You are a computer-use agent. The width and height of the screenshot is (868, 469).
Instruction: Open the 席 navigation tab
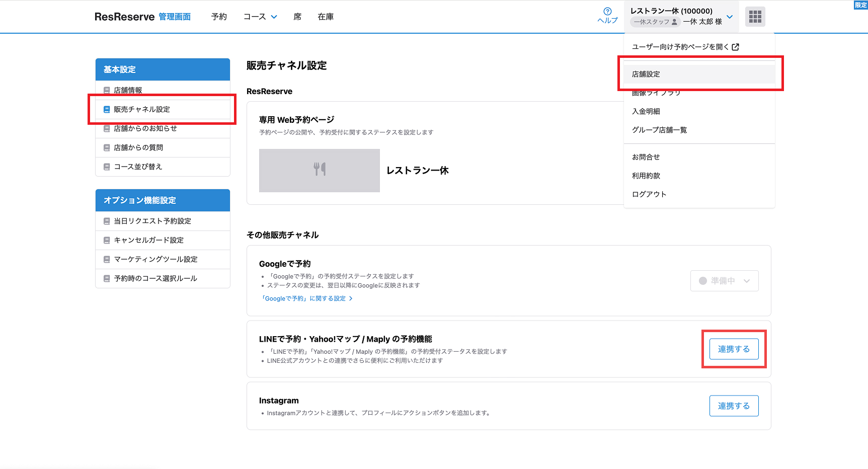tap(297, 17)
